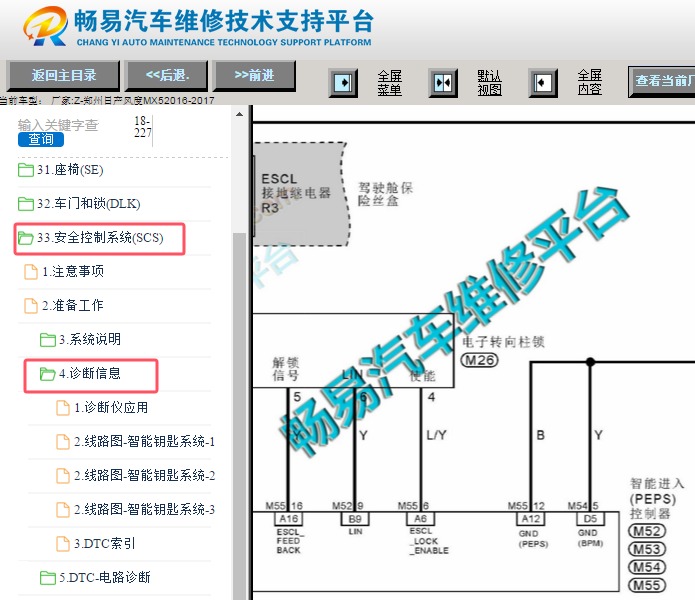The image size is (695, 600).
Task: Go forward with the >>前进 button
Action: pos(254,76)
